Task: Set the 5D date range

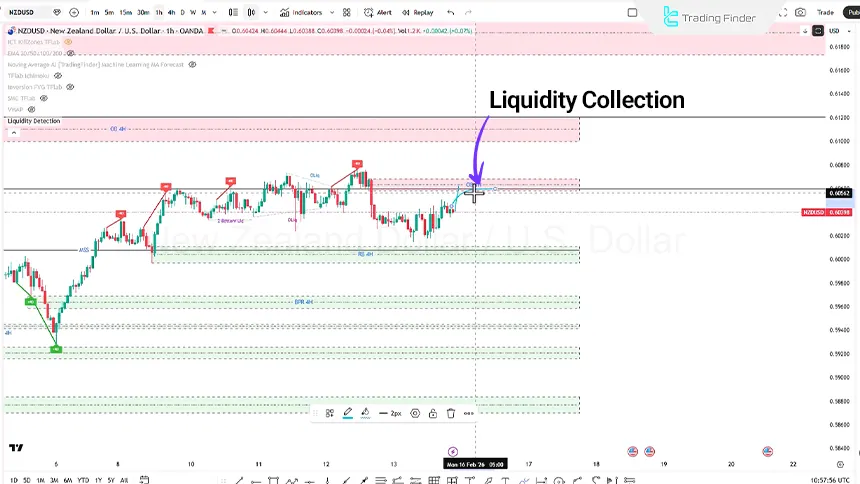Action: tap(27, 480)
